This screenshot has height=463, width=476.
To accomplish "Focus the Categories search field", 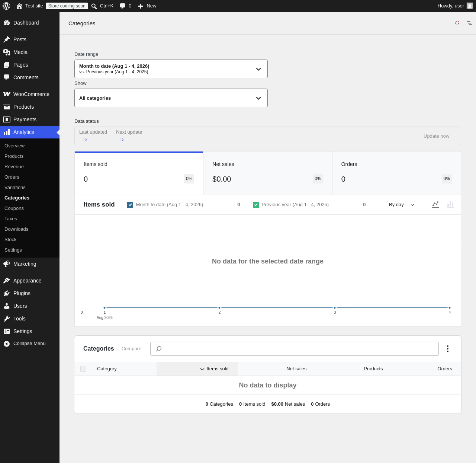I will pyautogui.click(x=295, y=349).
